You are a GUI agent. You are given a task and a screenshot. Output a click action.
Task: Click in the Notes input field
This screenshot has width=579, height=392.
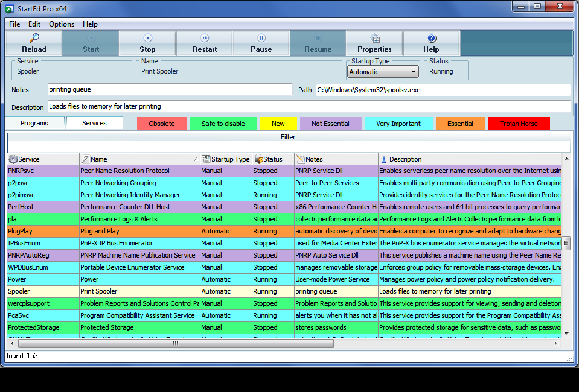click(x=169, y=90)
